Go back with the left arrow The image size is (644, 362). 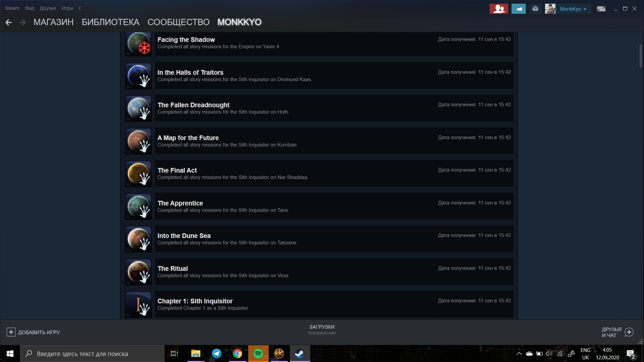[9, 22]
